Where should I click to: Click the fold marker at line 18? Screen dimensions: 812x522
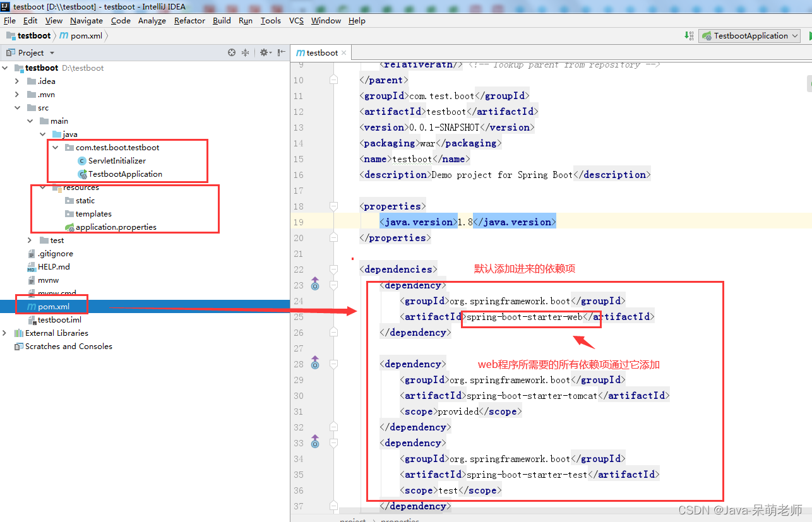pos(334,206)
